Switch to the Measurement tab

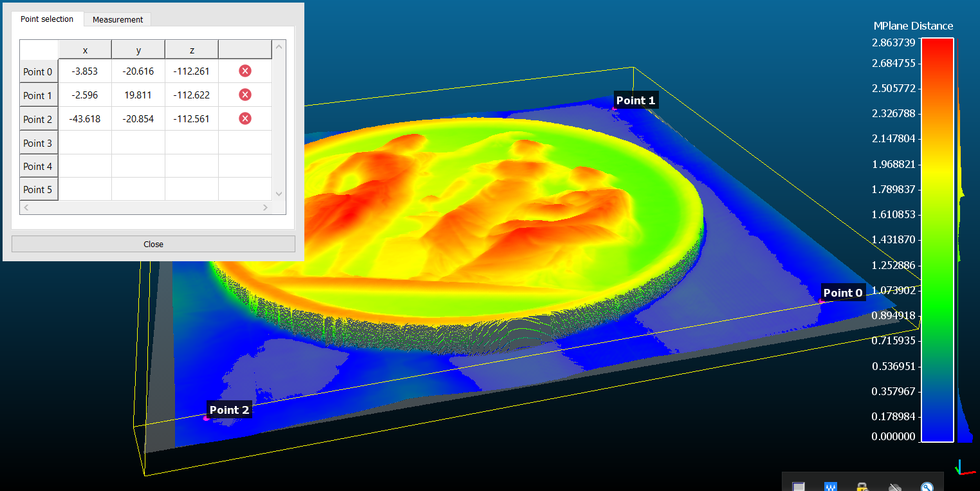click(118, 19)
